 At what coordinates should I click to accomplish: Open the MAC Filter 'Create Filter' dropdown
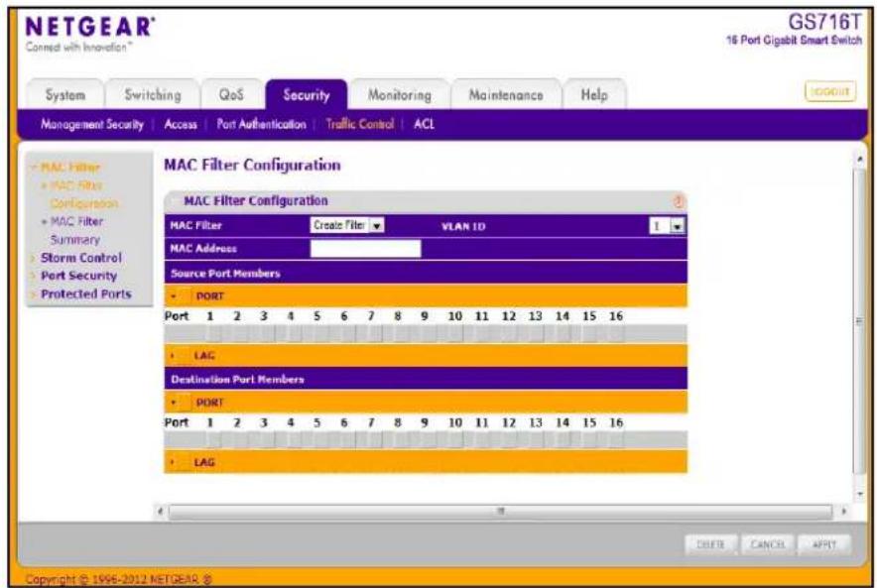point(347,225)
